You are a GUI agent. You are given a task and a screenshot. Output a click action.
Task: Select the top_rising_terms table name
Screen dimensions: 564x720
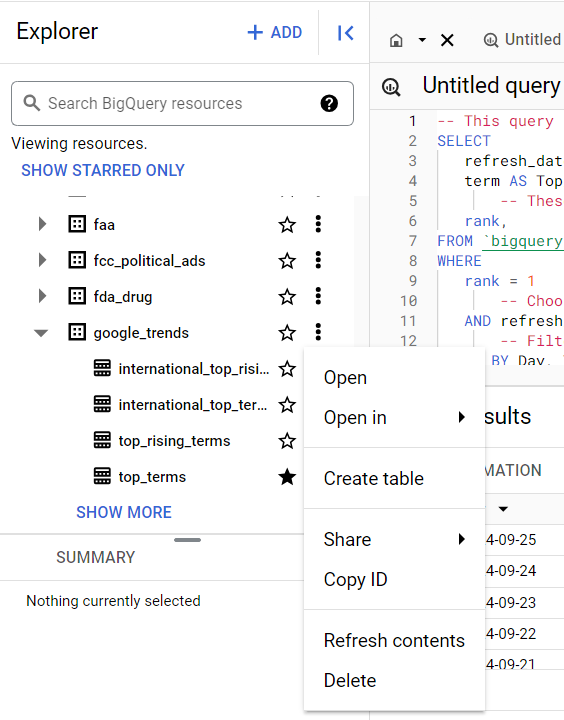coord(174,441)
